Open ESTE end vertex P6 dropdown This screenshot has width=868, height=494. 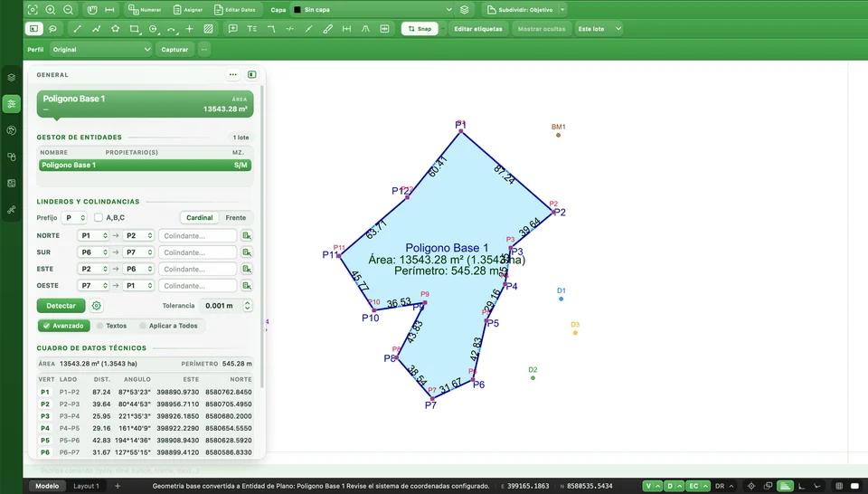click(138, 269)
